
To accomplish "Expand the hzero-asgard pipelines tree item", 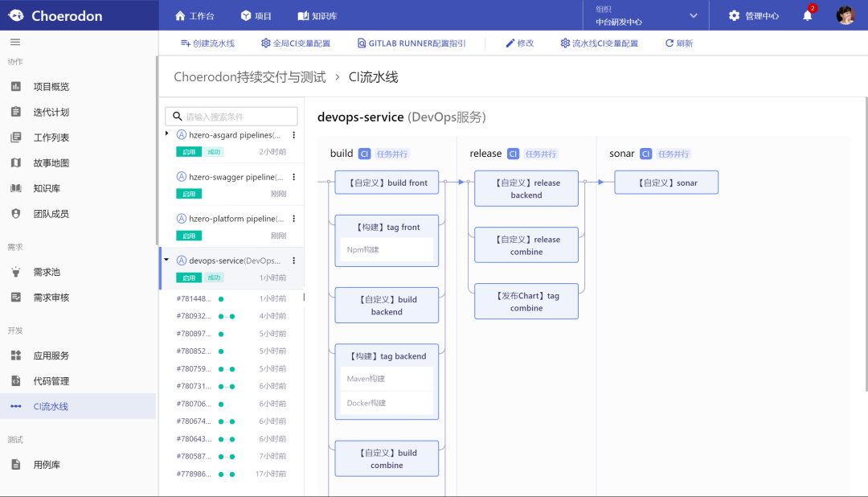I will click(167, 133).
